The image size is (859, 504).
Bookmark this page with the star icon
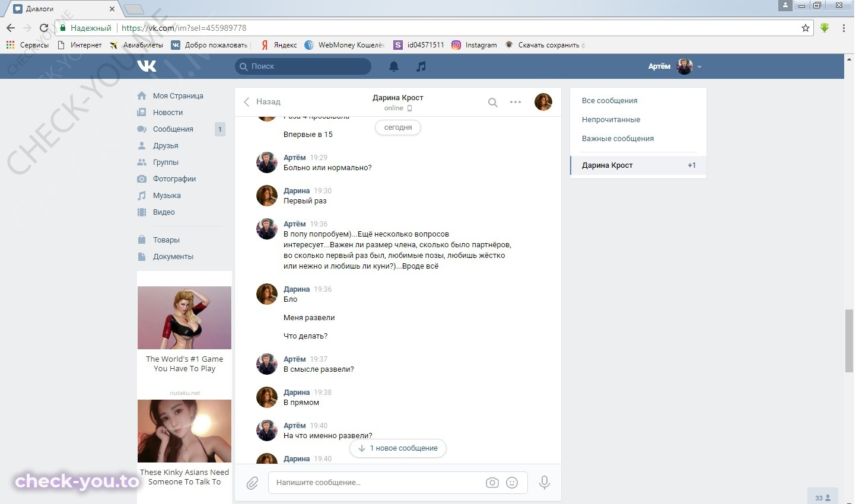805,28
